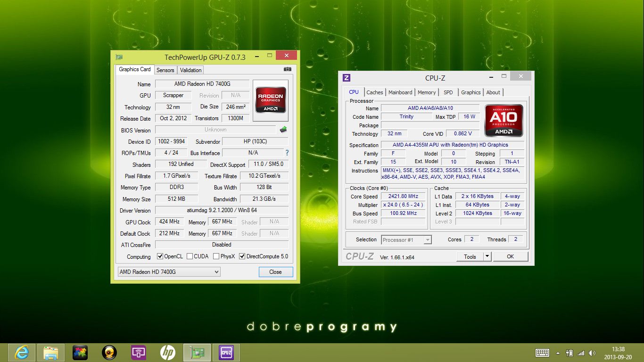
Task: Toggle the CUDA checkbox
Action: point(190,256)
